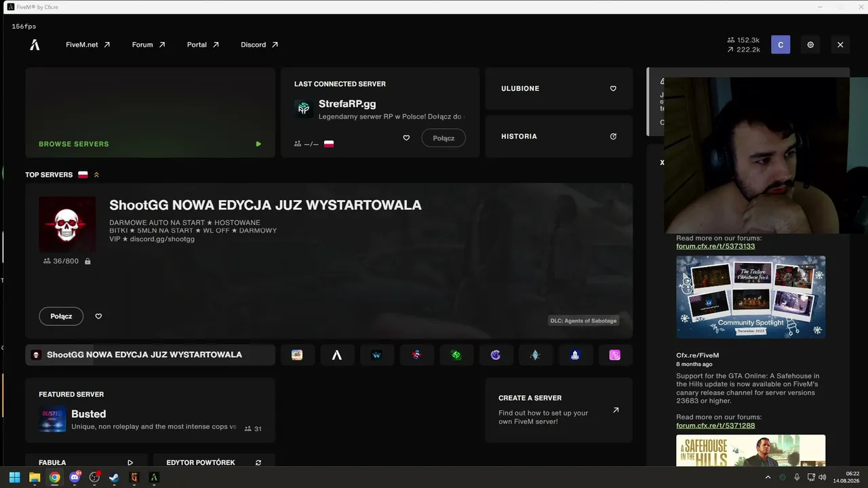The image size is (868, 488).
Task: Select the ShootGG NOWA EDYCJA server tab
Action: (150, 354)
